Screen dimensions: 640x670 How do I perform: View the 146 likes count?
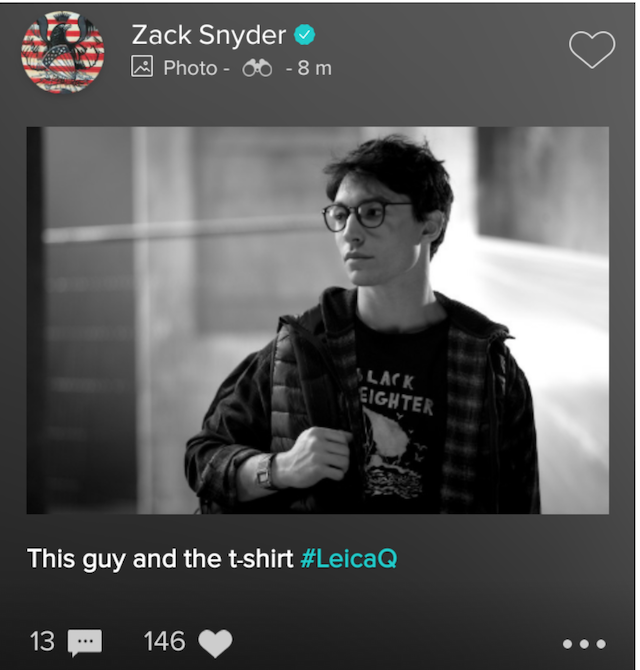pyautogui.click(x=164, y=641)
